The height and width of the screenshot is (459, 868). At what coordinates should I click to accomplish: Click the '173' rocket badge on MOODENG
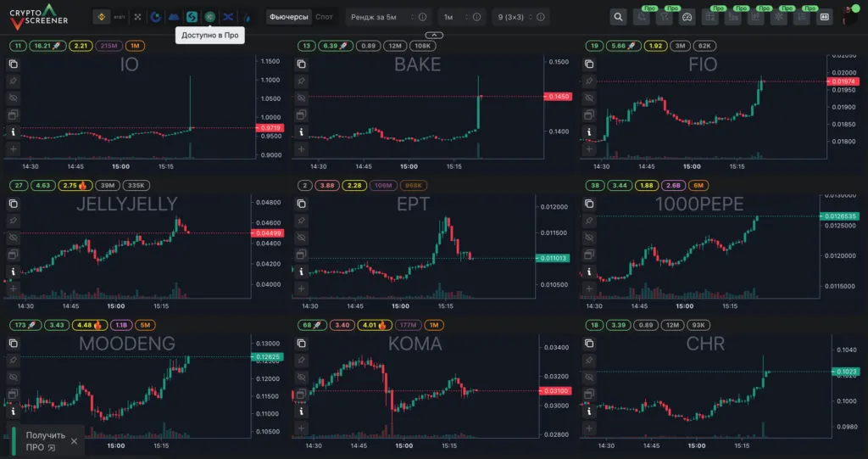pos(25,326)
